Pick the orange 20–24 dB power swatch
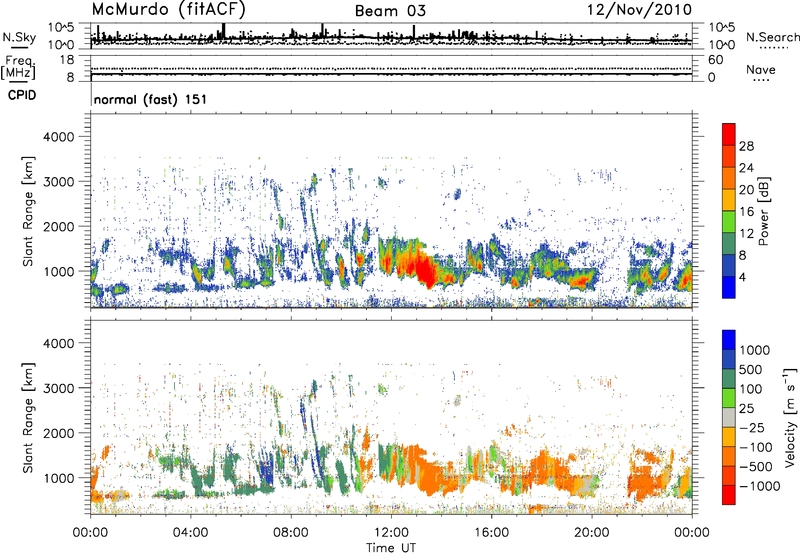Screen dimensions: 800x554 pyautogui.click(x=729, y=178)
